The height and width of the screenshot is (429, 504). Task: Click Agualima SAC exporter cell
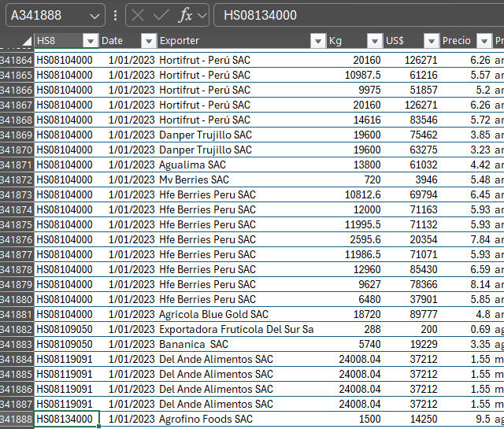(x=242, y=165)
